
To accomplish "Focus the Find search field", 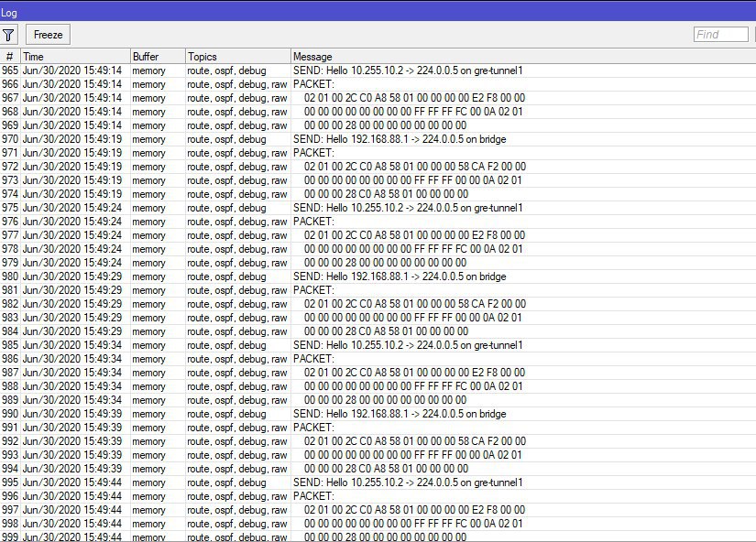I will click(721, 35).
